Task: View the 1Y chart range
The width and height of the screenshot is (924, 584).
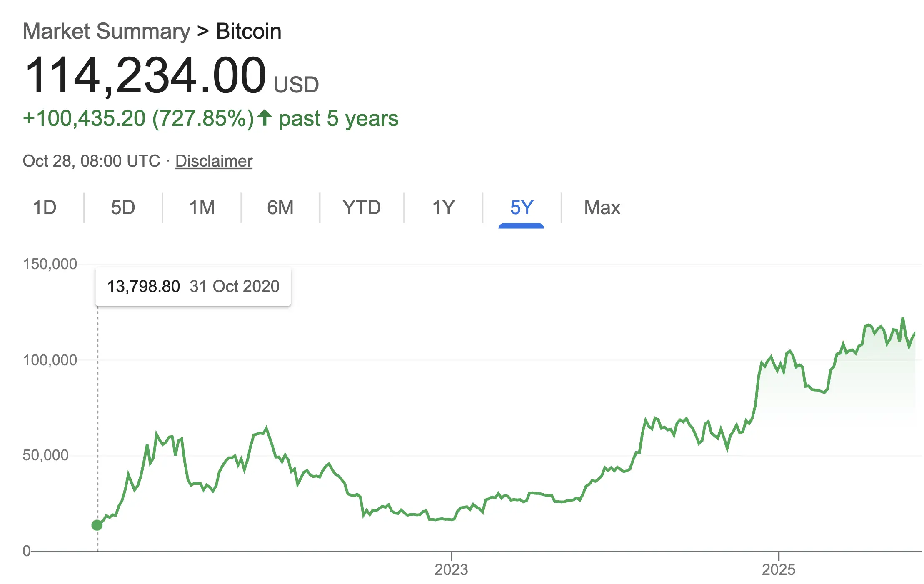Action: (x=443, y=207)
